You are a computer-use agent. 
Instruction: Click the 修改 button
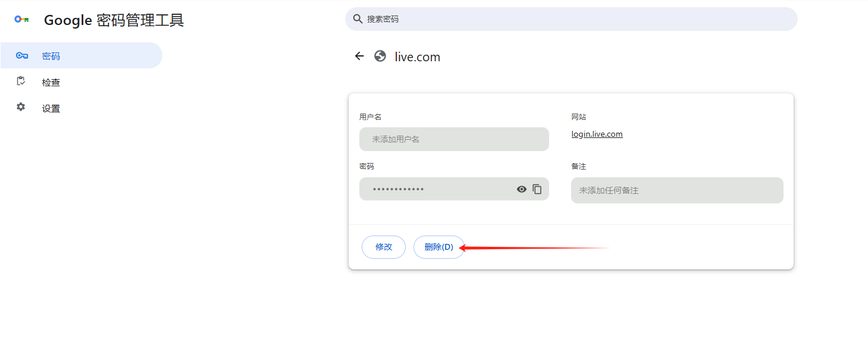pos(384,247)
